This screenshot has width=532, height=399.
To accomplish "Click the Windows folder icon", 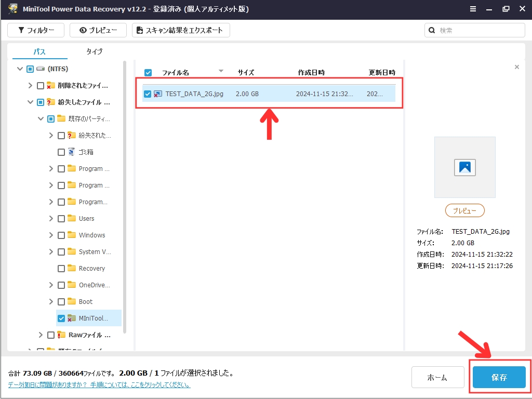I will point(72,235).
